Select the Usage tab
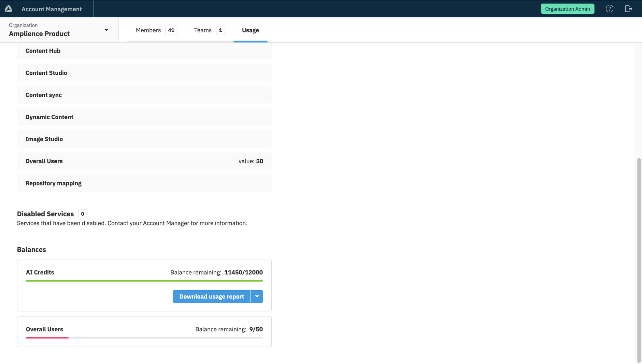This screenshot has height=364, width=642. [x=250, y=30]
